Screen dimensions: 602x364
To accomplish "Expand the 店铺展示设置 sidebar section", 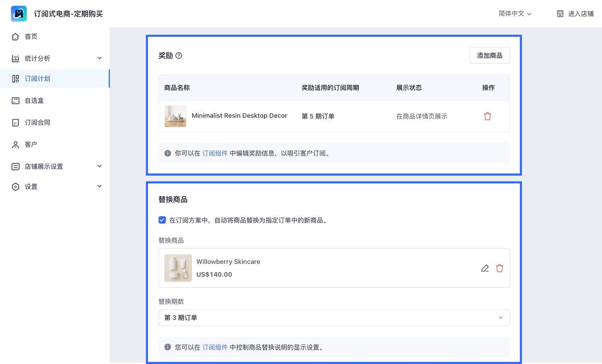I will [100, 166].
